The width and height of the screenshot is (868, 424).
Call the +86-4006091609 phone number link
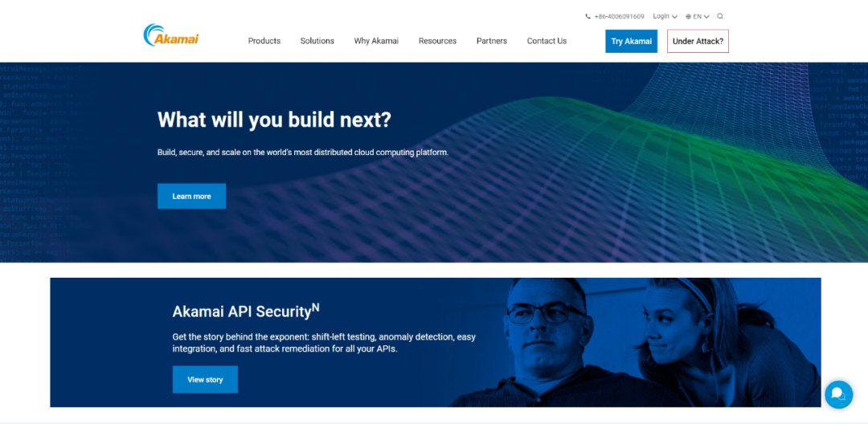point(619,16)
